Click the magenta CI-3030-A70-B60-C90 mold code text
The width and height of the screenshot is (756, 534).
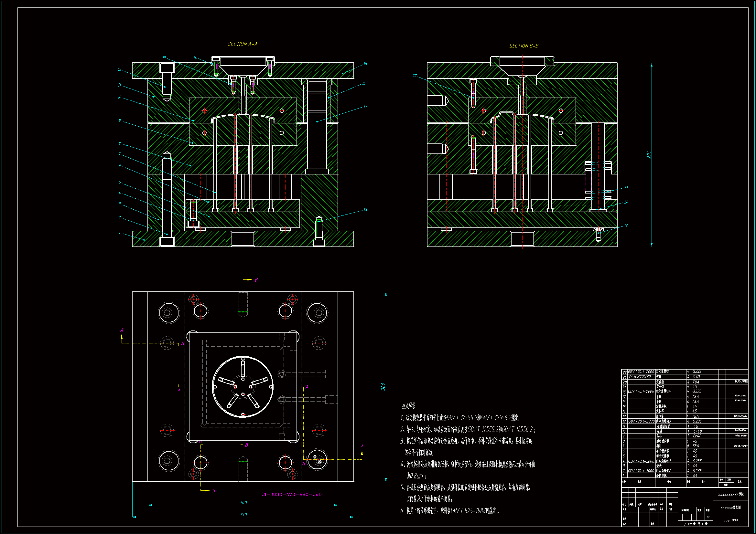tap(291, 494)
